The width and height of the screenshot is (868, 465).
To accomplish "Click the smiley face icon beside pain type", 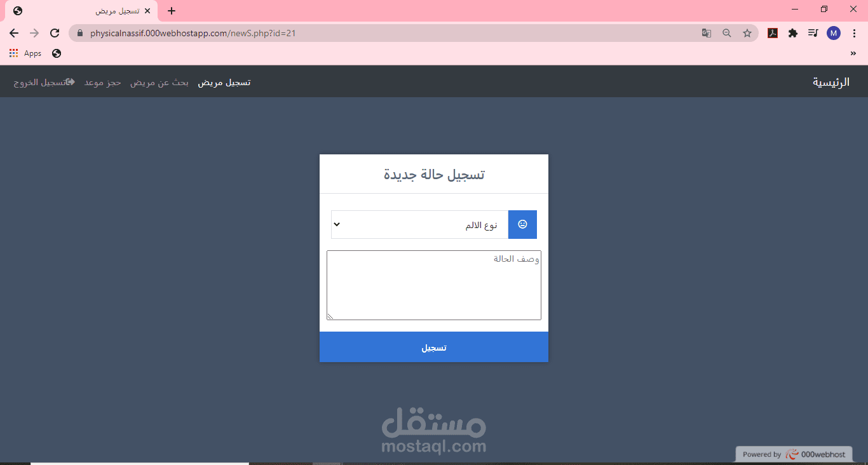I will [x=522, y=224].
